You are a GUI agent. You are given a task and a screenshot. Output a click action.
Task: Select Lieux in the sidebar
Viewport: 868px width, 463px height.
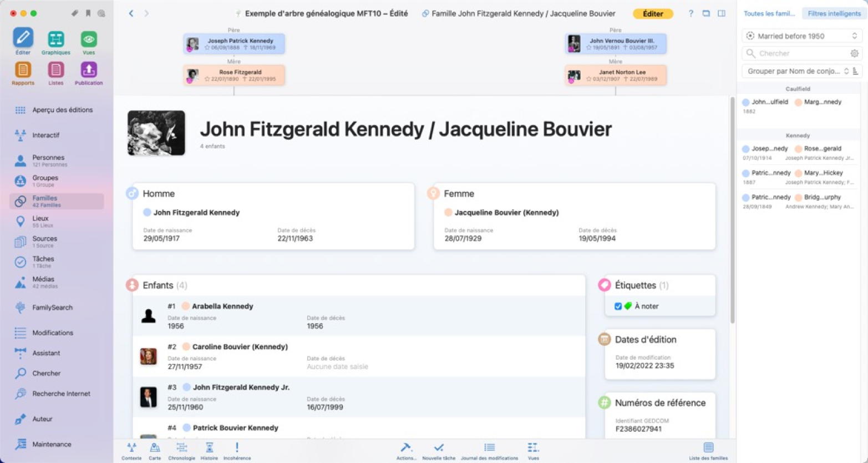[x=57, y=222]
